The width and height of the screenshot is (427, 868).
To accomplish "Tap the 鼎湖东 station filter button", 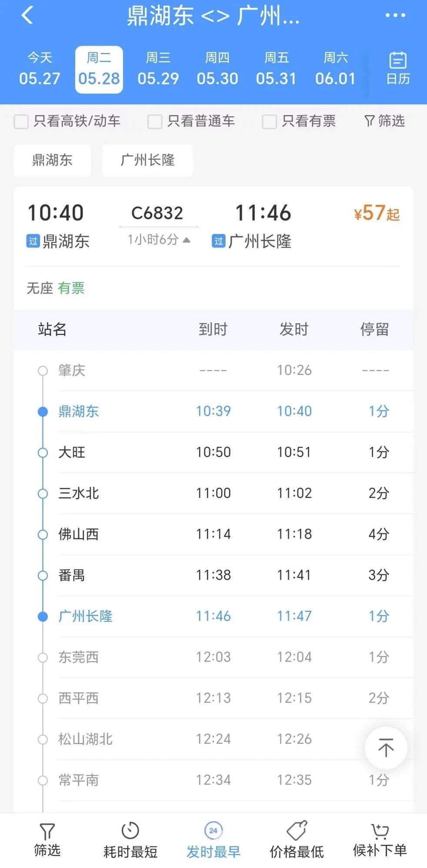I will (x=52, y=160).
